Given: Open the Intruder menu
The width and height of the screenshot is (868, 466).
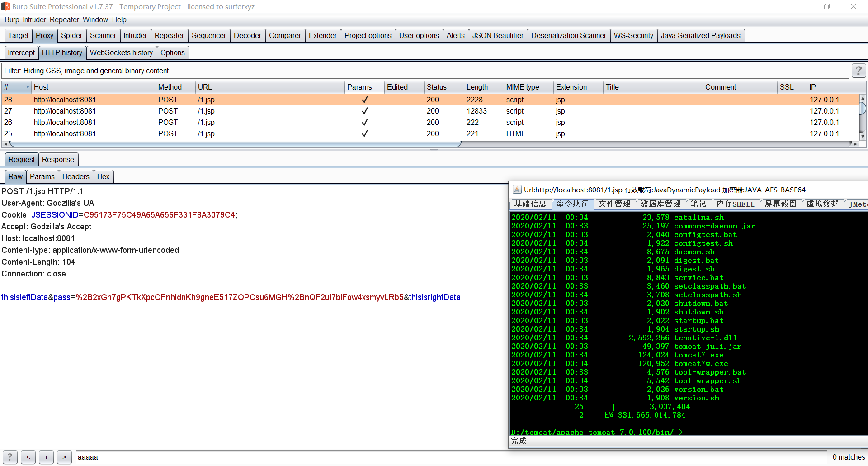Looking at the screenshot, I should pyautogui.click(x=34, y=19).
